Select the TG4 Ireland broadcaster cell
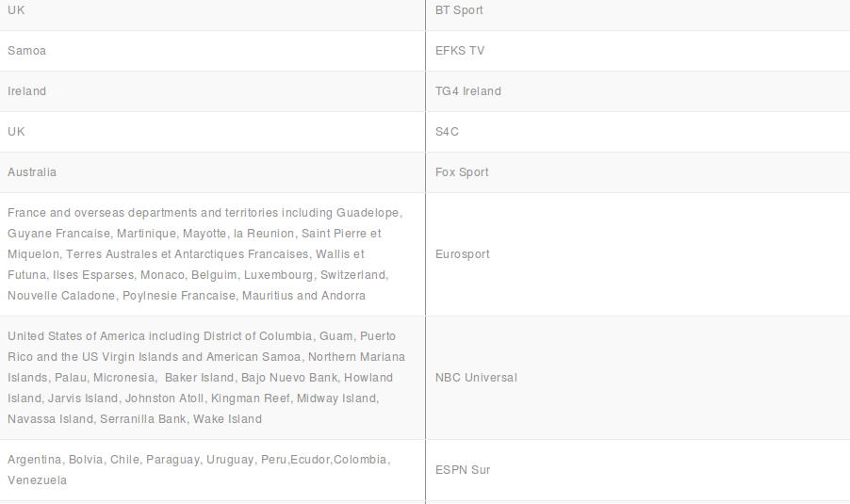 point(468,91)
